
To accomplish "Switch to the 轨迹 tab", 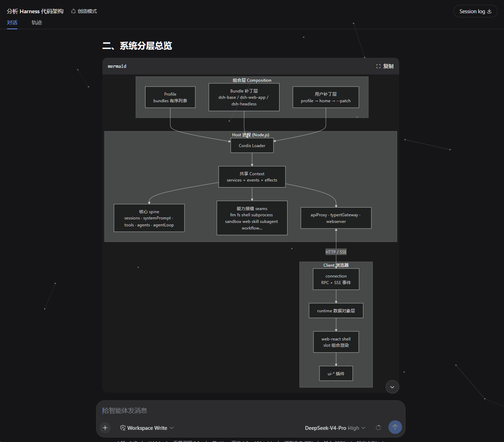I will 37,23.
